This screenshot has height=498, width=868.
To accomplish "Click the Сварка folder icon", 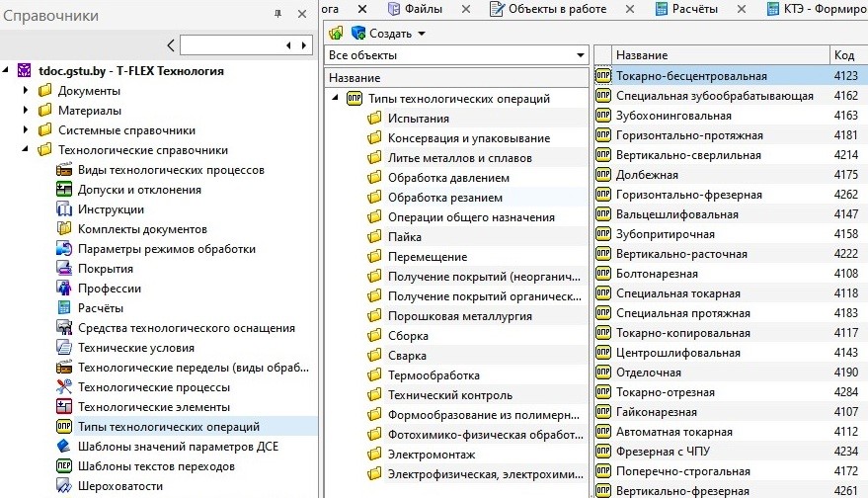I will tap(375, 356).
